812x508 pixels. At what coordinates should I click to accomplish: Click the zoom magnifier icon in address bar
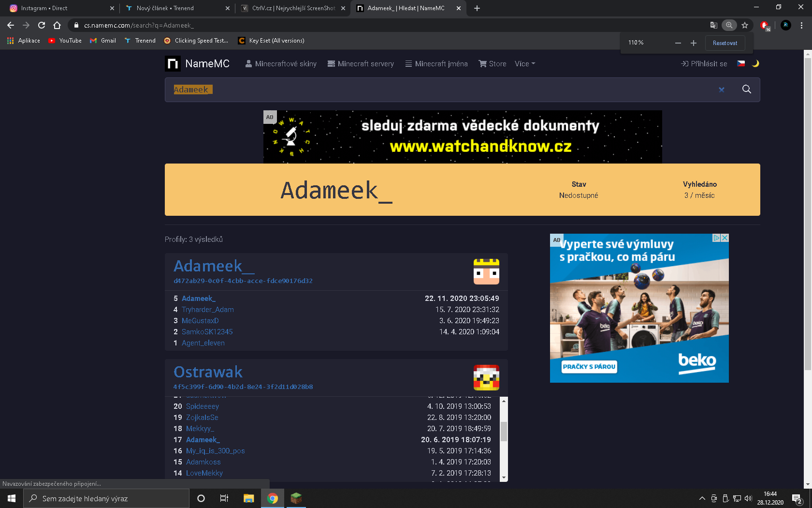pos(729,25)
